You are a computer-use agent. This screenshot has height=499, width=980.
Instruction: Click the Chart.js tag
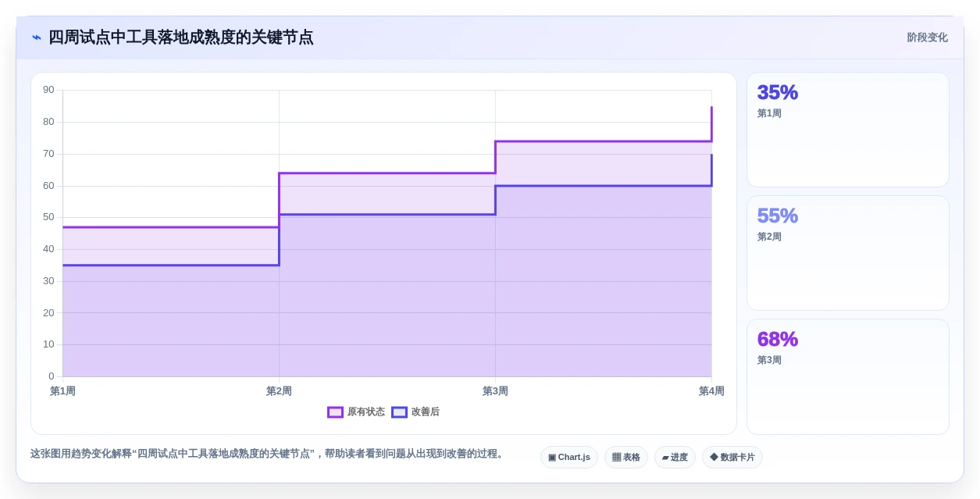pyautogui.click(x=569, y=457)
